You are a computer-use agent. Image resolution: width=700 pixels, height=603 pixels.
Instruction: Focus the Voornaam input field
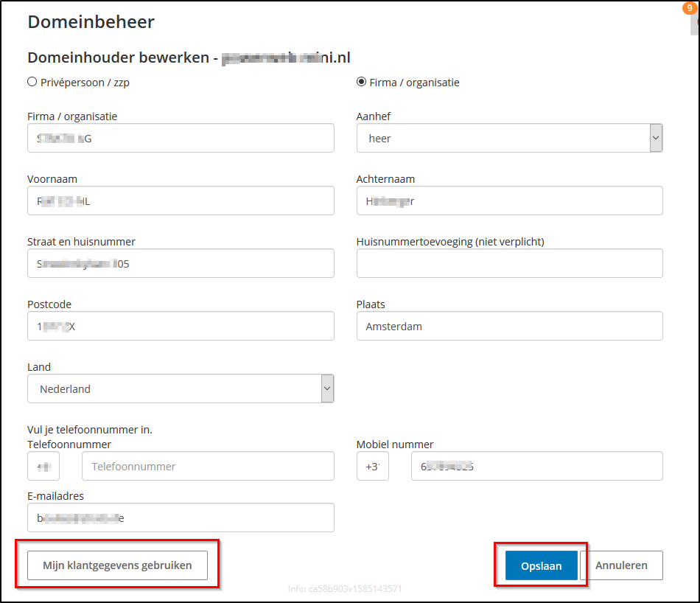coord(181,201)
